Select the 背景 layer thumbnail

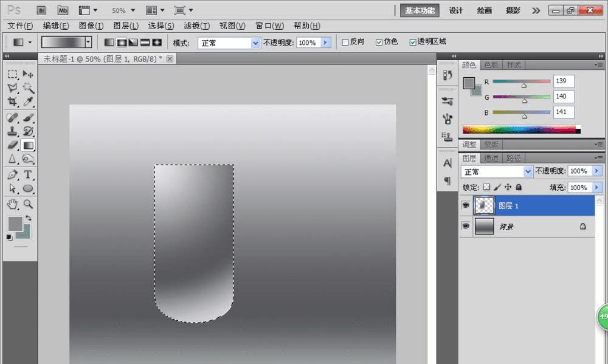[x=485, y=227]
